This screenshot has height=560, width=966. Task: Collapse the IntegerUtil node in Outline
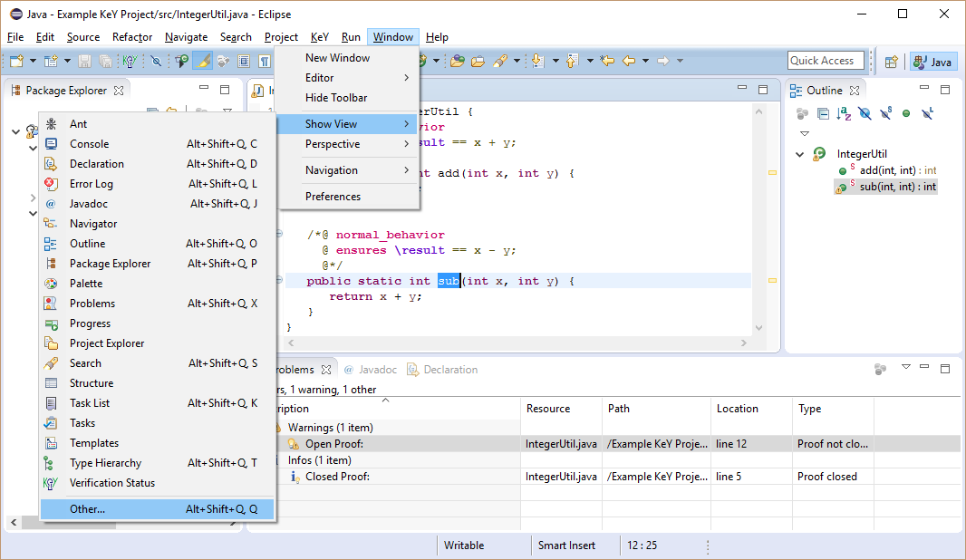point(799,154)
